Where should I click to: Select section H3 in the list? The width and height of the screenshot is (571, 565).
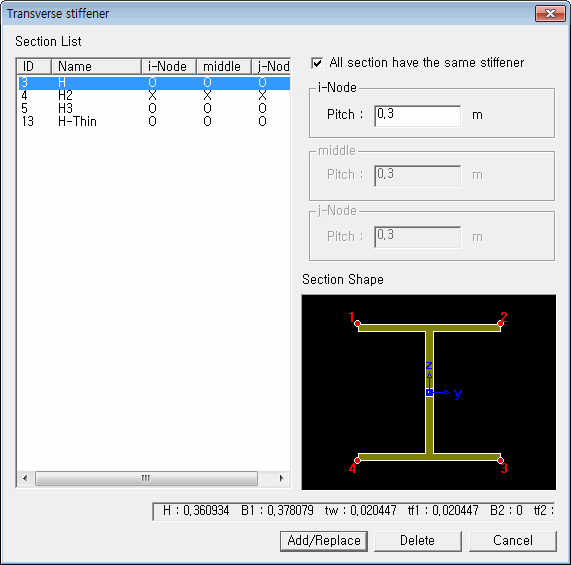pos(154,108)
